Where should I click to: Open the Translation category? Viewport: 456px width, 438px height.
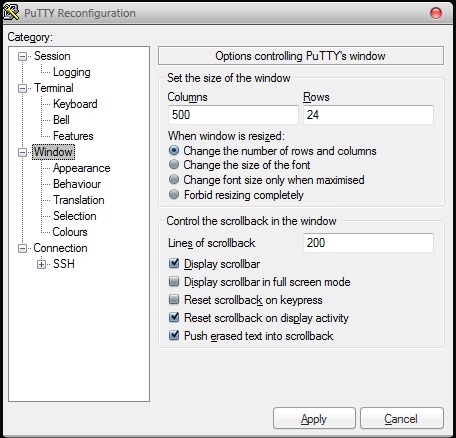click(79, 200)
